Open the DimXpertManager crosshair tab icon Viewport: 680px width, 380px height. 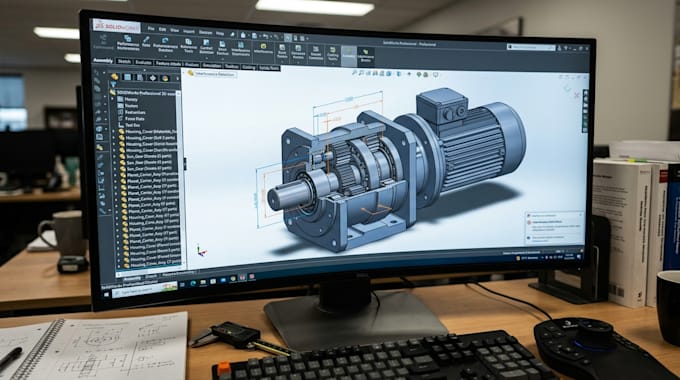153,78
